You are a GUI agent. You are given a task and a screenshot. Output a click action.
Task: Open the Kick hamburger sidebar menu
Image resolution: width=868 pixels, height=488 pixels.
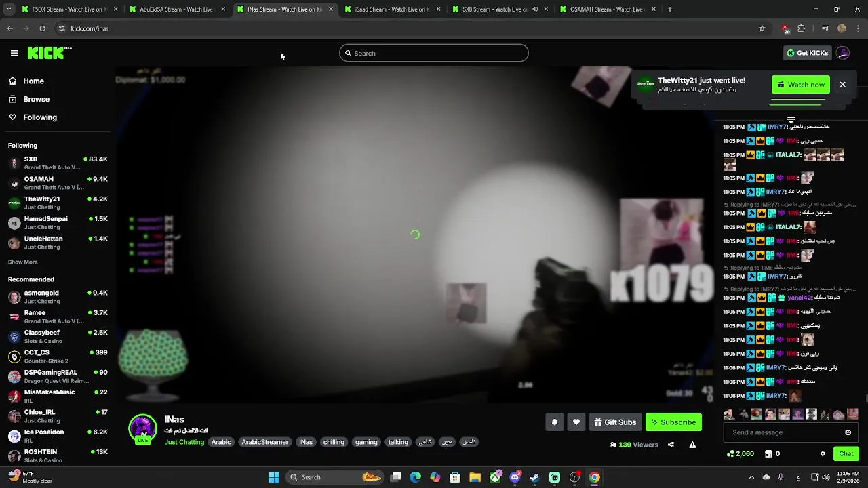[x=14, y=53]
